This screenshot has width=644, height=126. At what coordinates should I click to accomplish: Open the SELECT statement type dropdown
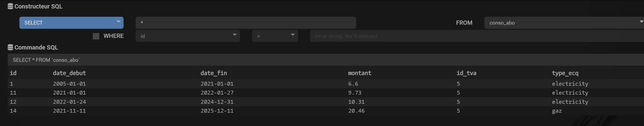coord(71,23)
